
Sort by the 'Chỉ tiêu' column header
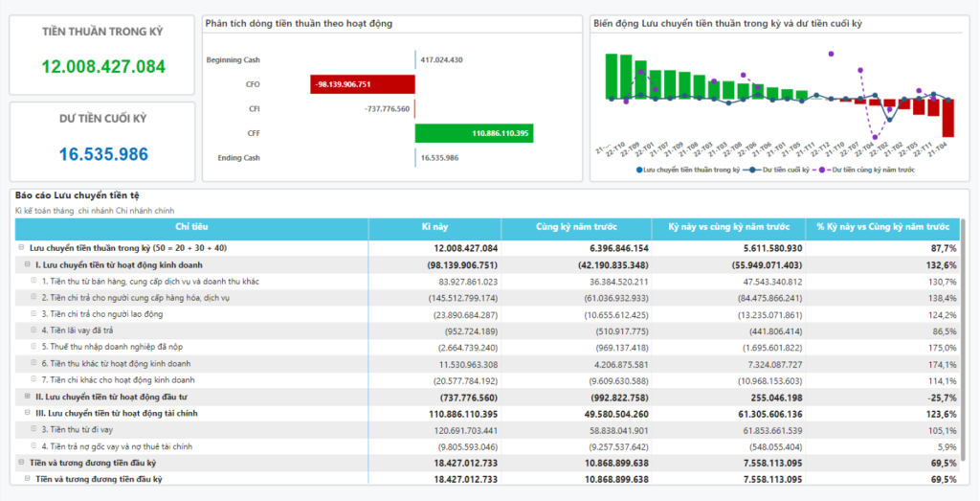[191, 227]
